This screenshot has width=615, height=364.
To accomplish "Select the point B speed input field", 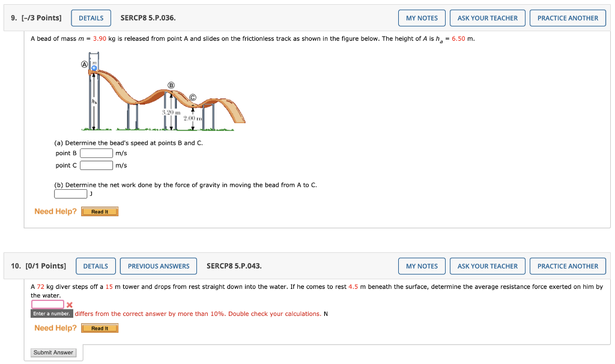I will pos(95,153).
